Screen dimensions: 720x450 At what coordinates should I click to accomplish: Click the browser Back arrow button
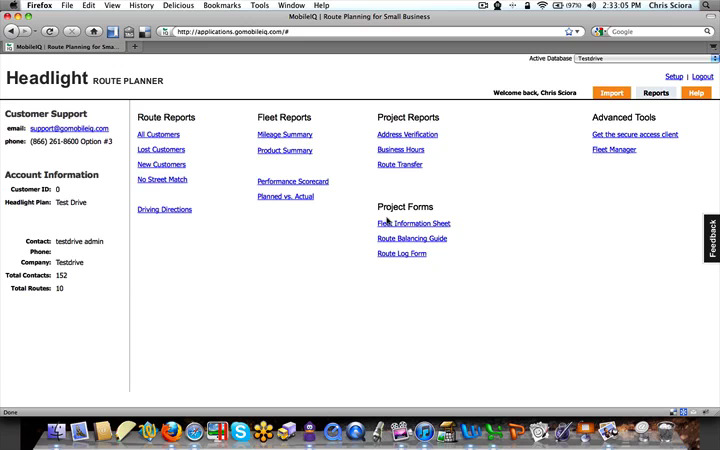(12, 31)
